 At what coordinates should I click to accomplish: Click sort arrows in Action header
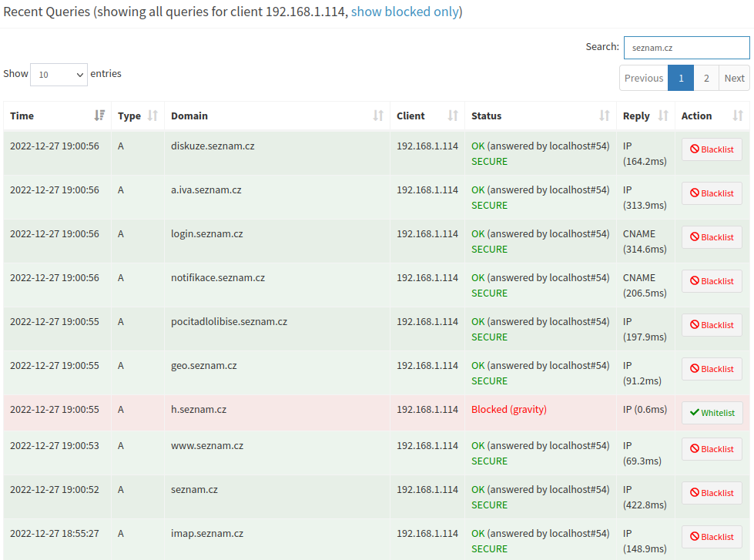[x=738, y=116]
